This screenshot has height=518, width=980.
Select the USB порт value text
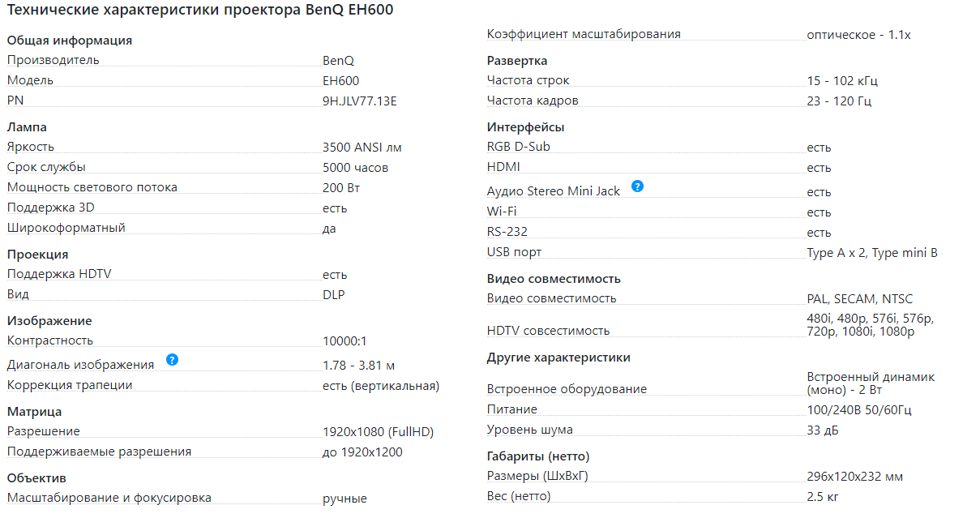tap(872, 253)
